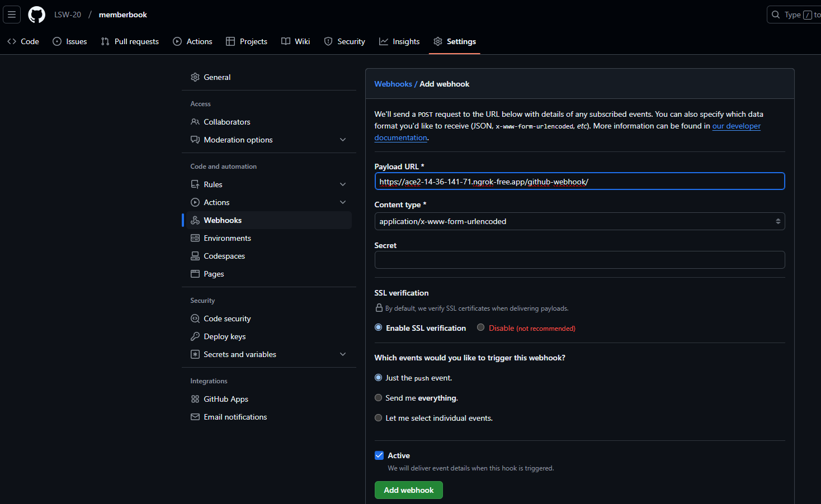Image resolution: width=821 pixels, height=504 pixels.
Task: Click the search magnifier icon
Action: pyautogui.click(x=776, y=15)
